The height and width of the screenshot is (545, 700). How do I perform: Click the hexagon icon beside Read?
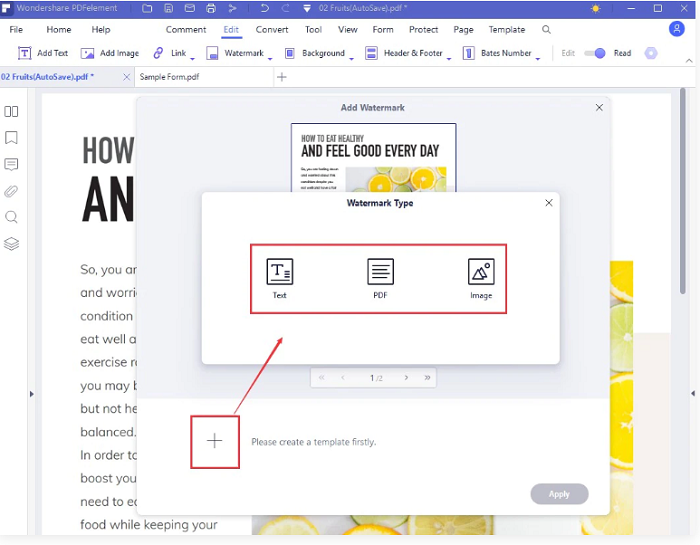(651, 53)
